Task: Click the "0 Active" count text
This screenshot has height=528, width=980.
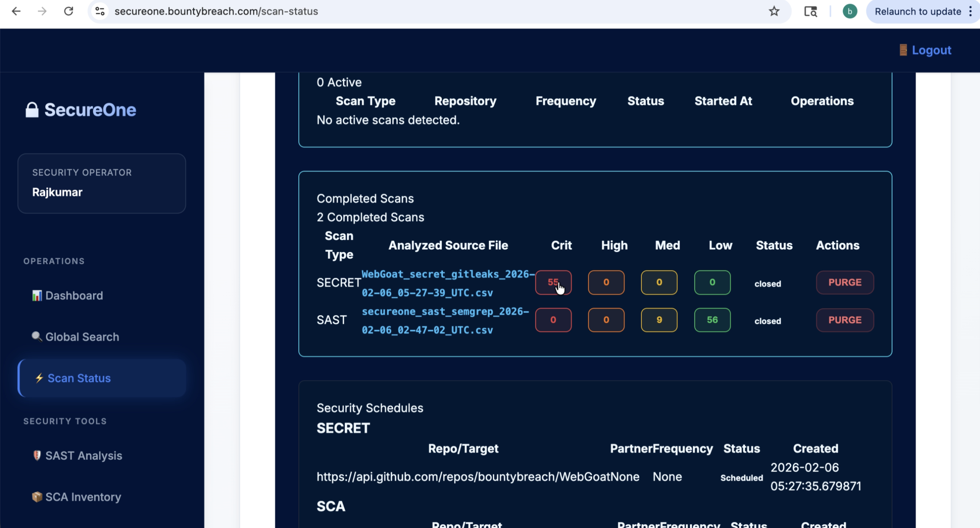Action: 339,82
